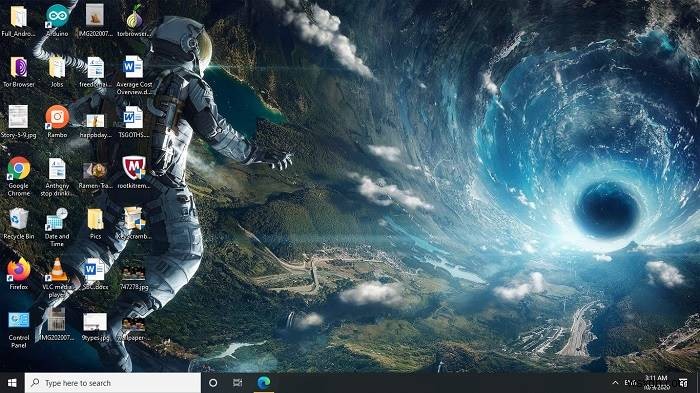Select the wallpaper image file
This screenshot has height=393, width=700.
point(133,324)
